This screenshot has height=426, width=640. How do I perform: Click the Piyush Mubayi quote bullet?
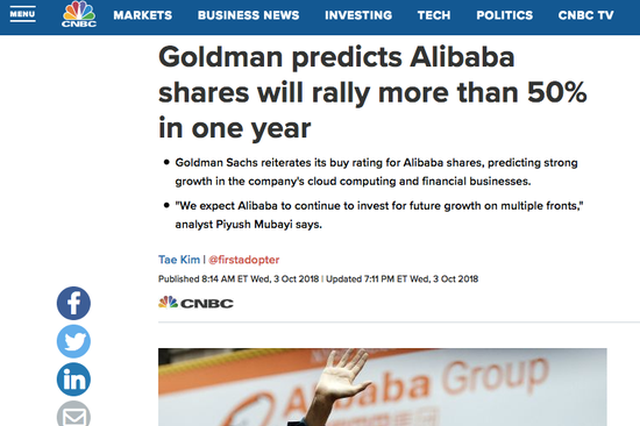pyautogui.click(x=379, y=215)
